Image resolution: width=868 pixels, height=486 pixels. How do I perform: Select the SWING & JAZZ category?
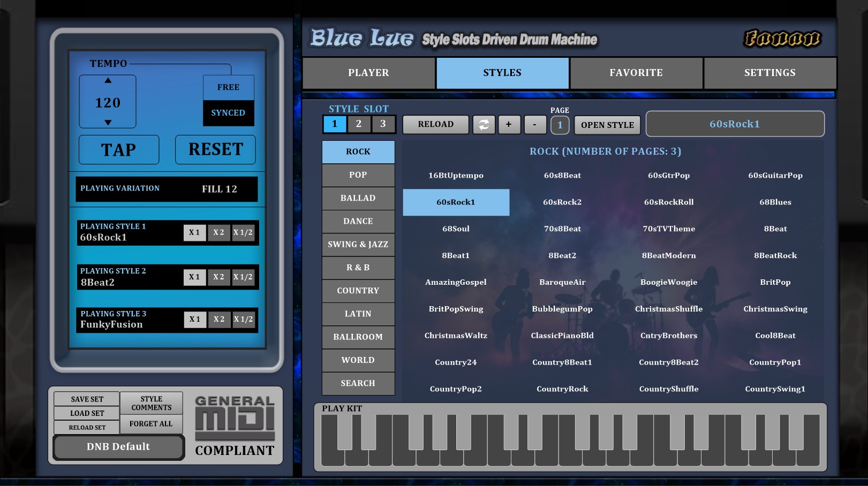[358, 245]
